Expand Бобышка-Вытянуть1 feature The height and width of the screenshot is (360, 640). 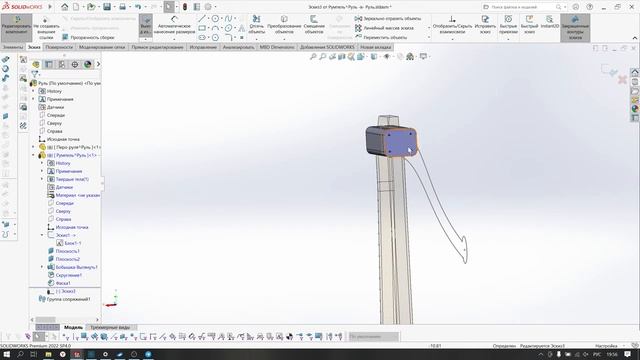coord(42,267)
